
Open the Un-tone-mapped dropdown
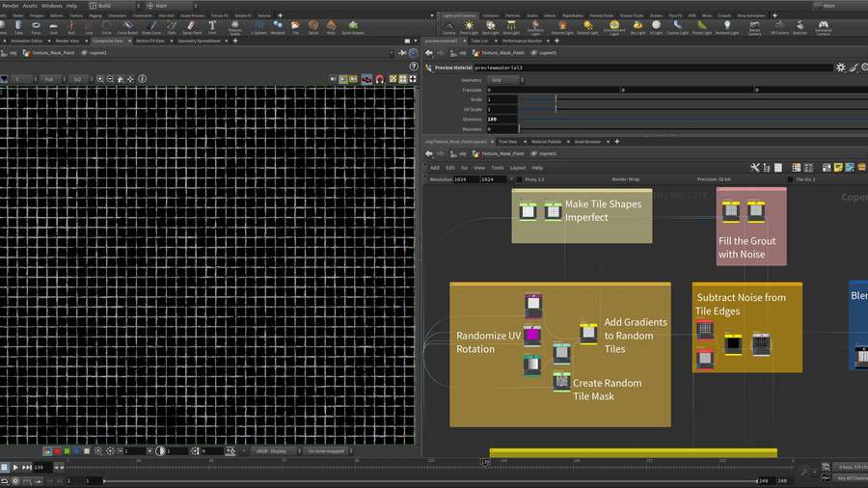329,451
